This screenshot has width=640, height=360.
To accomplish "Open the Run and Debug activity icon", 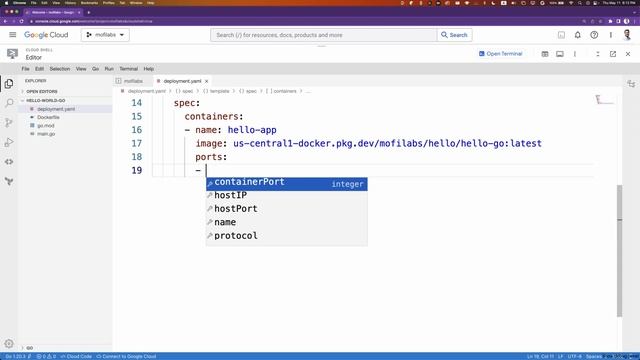I will pyautogui.click(x=9, y=142).
